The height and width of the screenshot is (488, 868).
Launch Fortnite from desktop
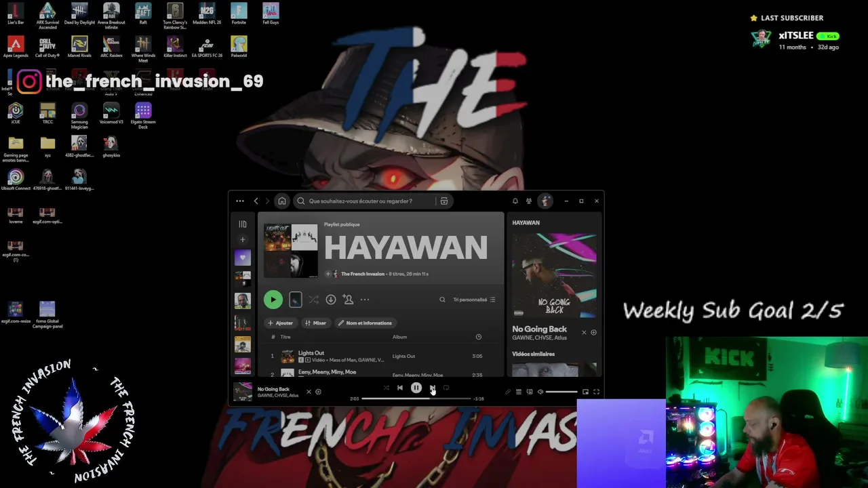239,14
